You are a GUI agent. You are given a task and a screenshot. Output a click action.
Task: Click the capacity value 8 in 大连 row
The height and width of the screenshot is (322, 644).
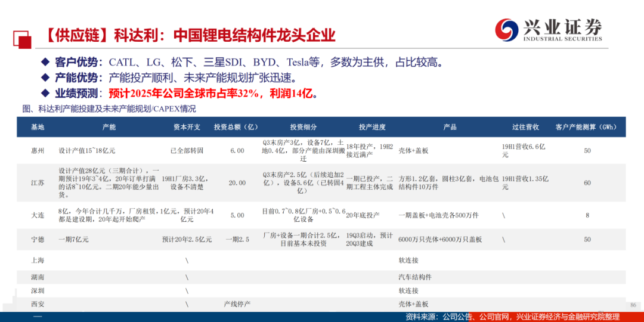tap(587, 215)
